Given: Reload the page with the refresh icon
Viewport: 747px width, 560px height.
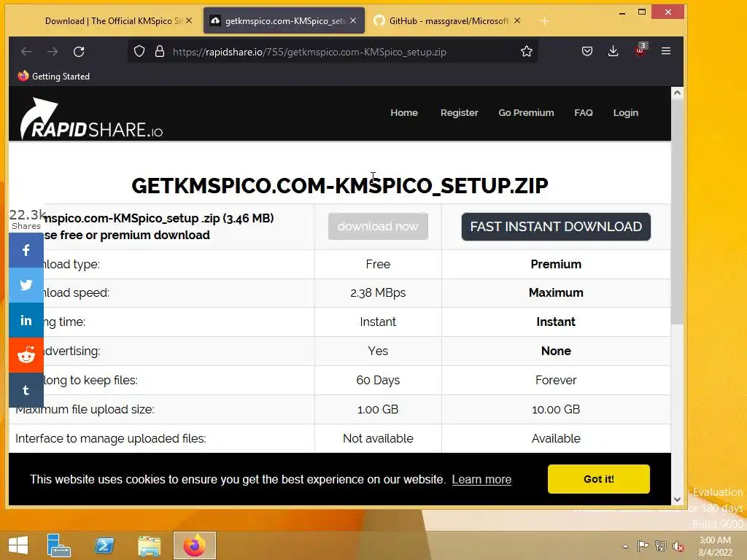Looking at the screenshot, I should click(79, 52).
